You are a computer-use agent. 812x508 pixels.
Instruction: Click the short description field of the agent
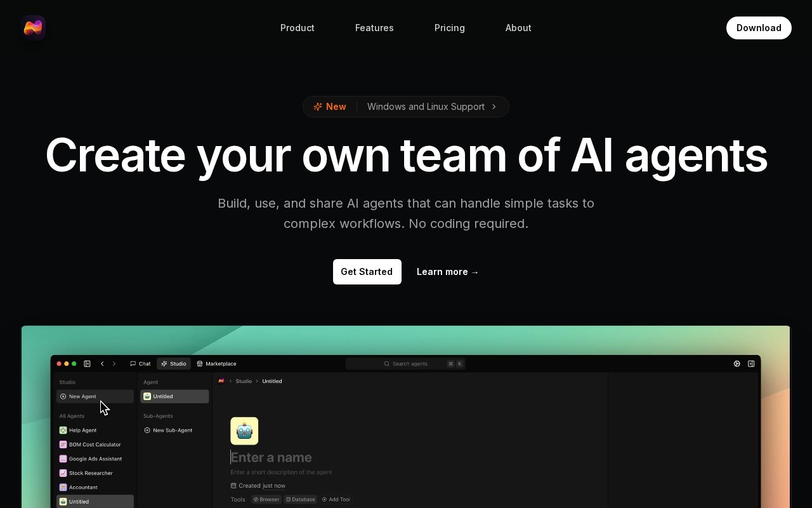(281, 472)
